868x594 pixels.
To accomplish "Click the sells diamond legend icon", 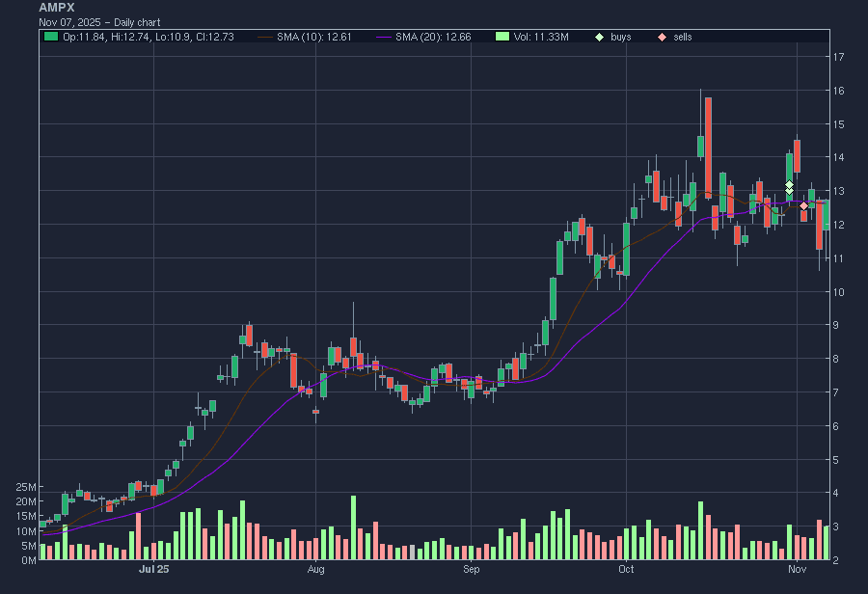I will click(662, 37).
